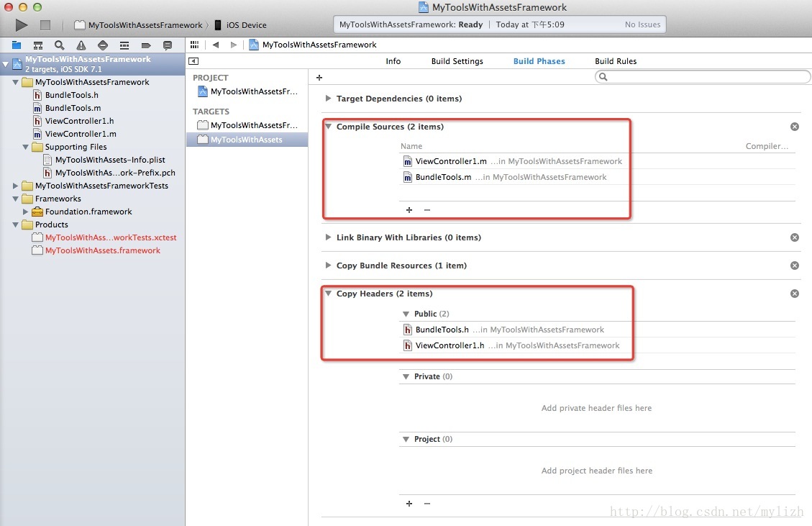Select the Prefix.pch file in navigator
The height and width of the screenshot is (526, 812).
(115, 173)
